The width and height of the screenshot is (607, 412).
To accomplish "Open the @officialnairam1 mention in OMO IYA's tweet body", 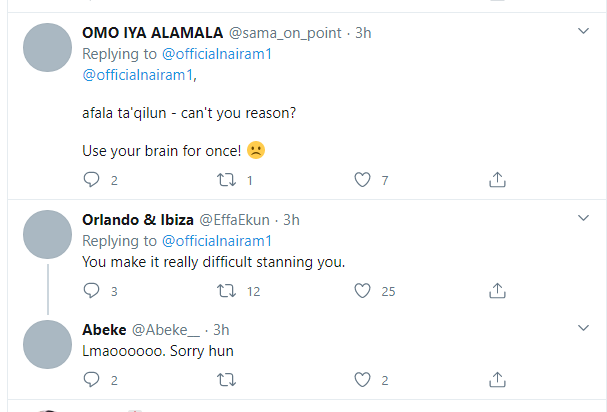I will tap(137, 75).
